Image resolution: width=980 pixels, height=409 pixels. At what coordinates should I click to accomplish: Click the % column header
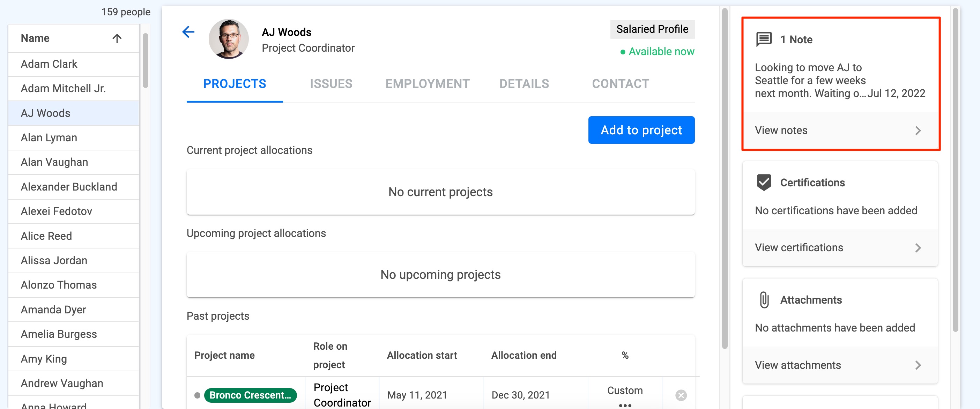pyautogui.click(x=625, y=355)
